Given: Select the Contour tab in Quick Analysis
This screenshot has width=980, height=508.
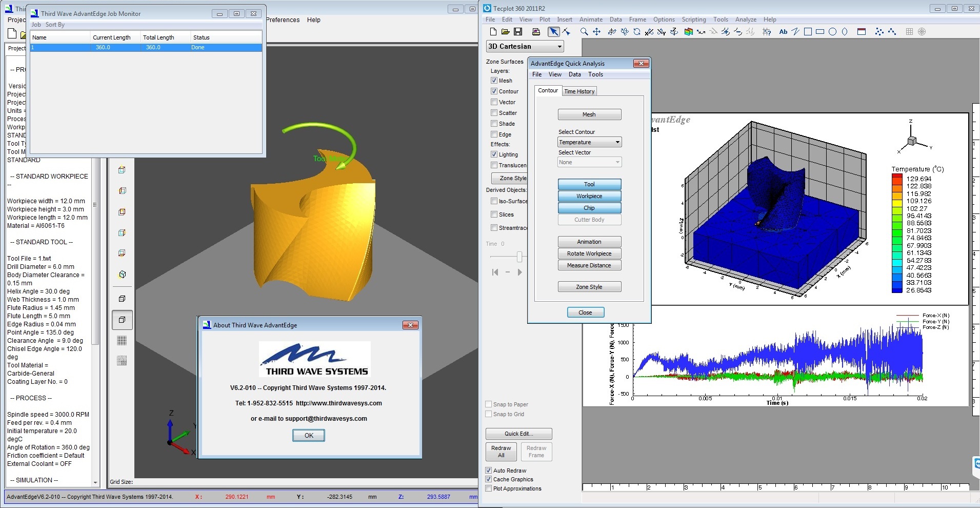Looking at the screenshot, I should pos(548,90).
